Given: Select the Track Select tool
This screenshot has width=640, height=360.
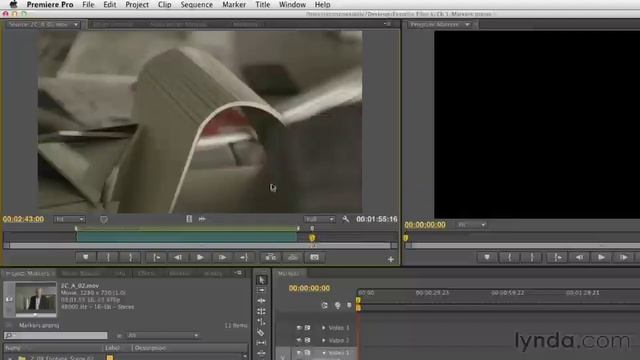Looking at the screenshot, I should pyautogui.click(x=262, y=290).
